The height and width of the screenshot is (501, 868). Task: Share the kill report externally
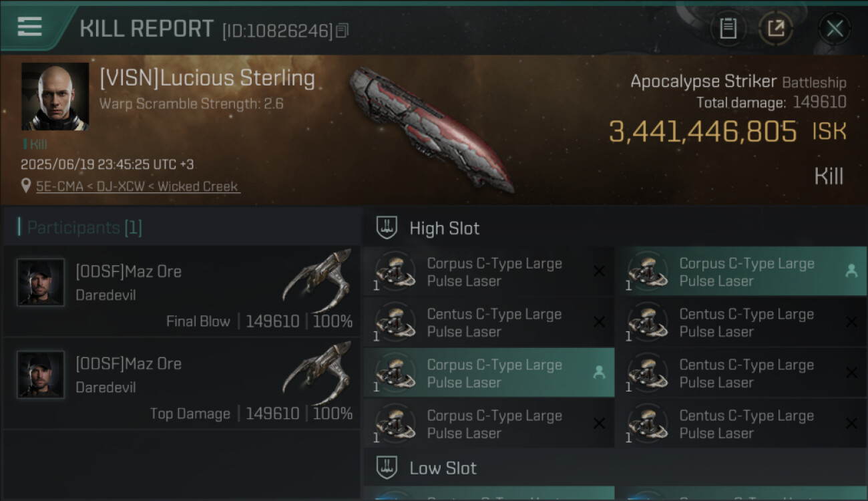point(776,29)
